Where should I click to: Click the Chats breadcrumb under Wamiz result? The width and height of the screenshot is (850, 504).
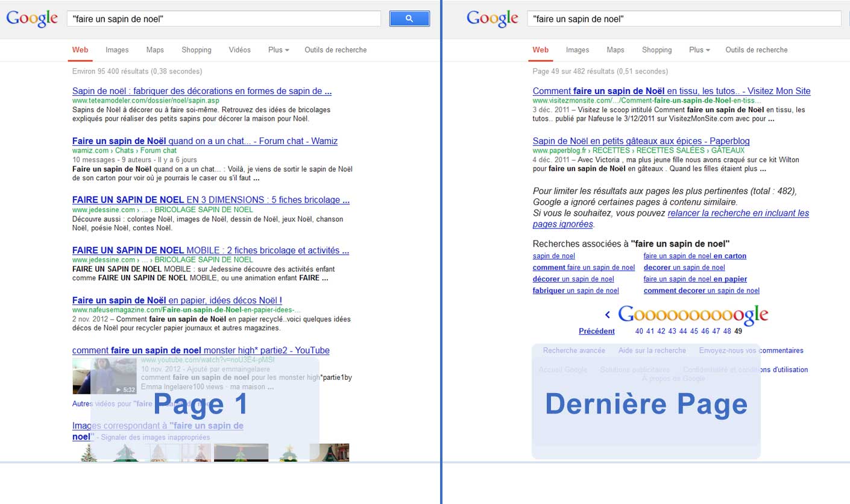[124, 151]
